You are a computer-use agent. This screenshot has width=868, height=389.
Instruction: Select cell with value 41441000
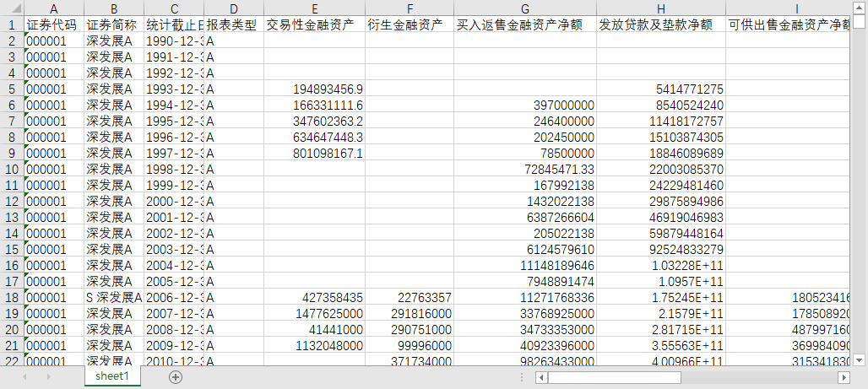pos(314,329)
